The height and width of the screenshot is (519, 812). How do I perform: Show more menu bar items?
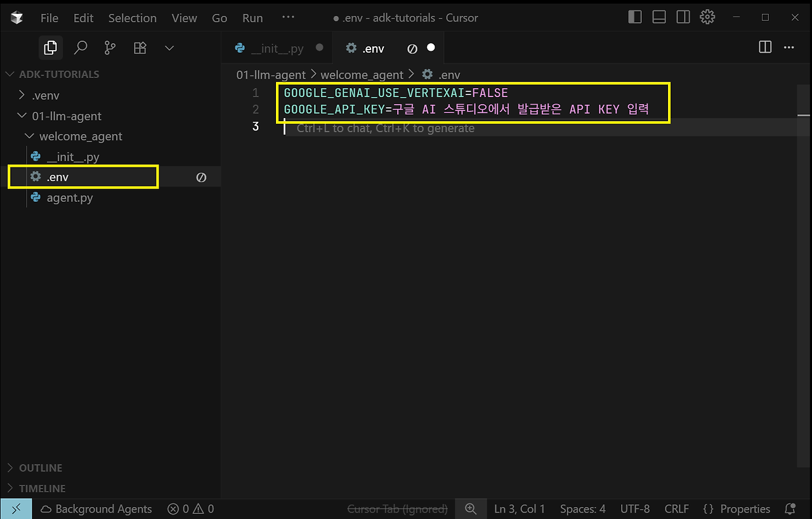coord(288,18)
